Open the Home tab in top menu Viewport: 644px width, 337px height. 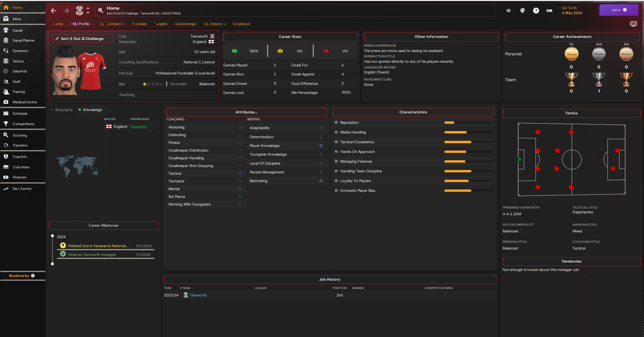[57, 24]
